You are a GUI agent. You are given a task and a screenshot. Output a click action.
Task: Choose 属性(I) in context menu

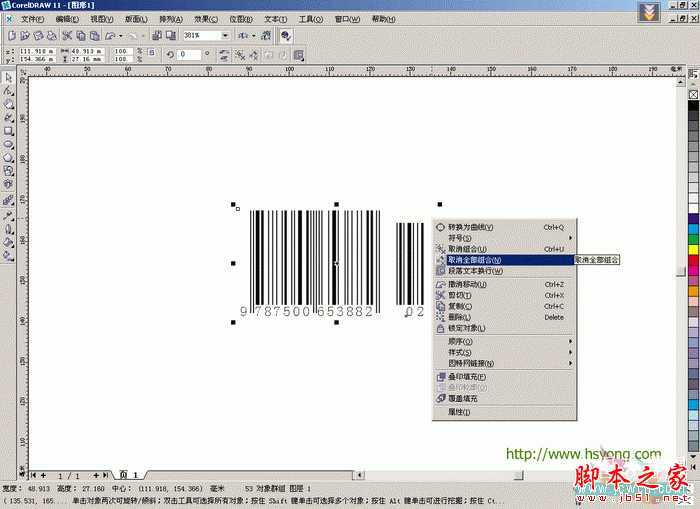click(x=504, y=412)
